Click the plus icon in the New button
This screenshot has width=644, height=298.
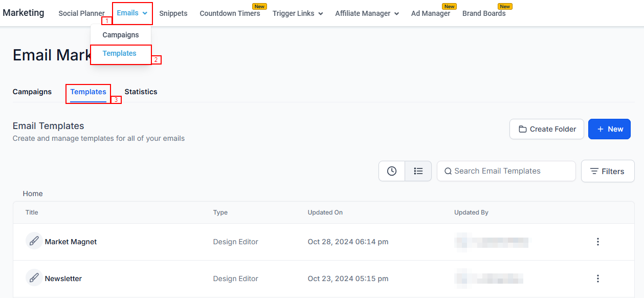tap(601, 129)
